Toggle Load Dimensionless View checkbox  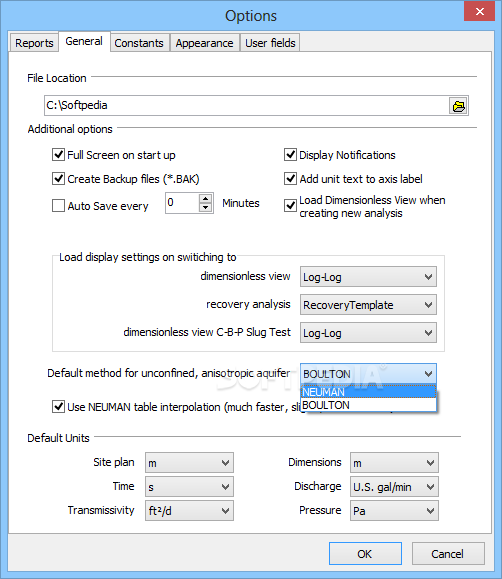(x=290, y=206)
